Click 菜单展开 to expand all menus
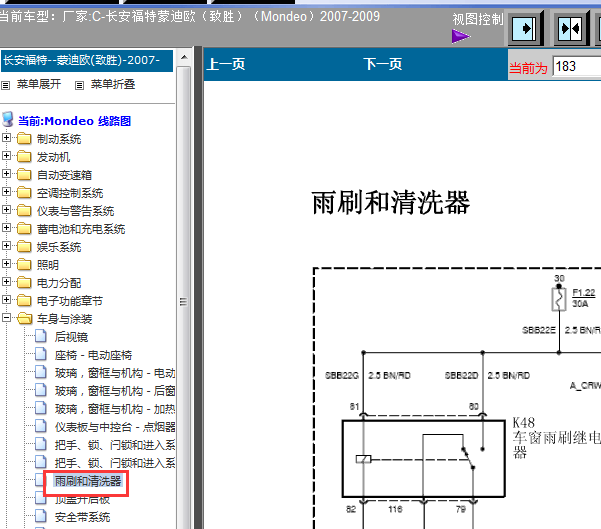The image size is (601, 529). (39, 84)
